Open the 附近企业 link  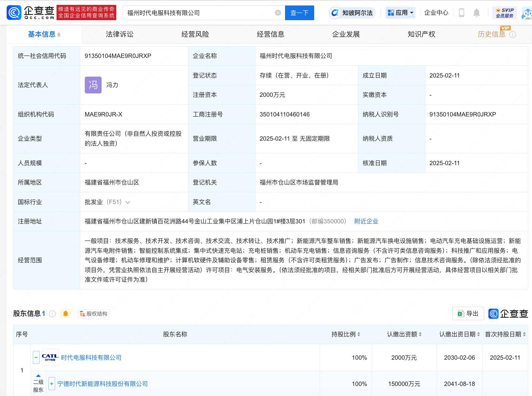[366, 221]
